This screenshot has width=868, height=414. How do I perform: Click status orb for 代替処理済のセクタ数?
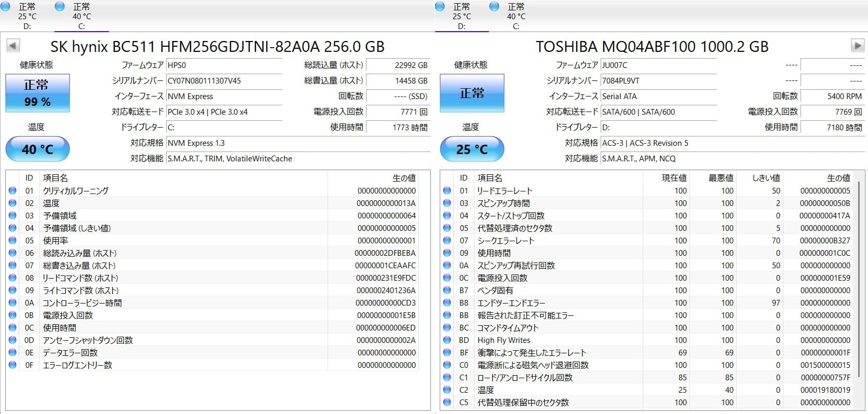pos(447,228)
